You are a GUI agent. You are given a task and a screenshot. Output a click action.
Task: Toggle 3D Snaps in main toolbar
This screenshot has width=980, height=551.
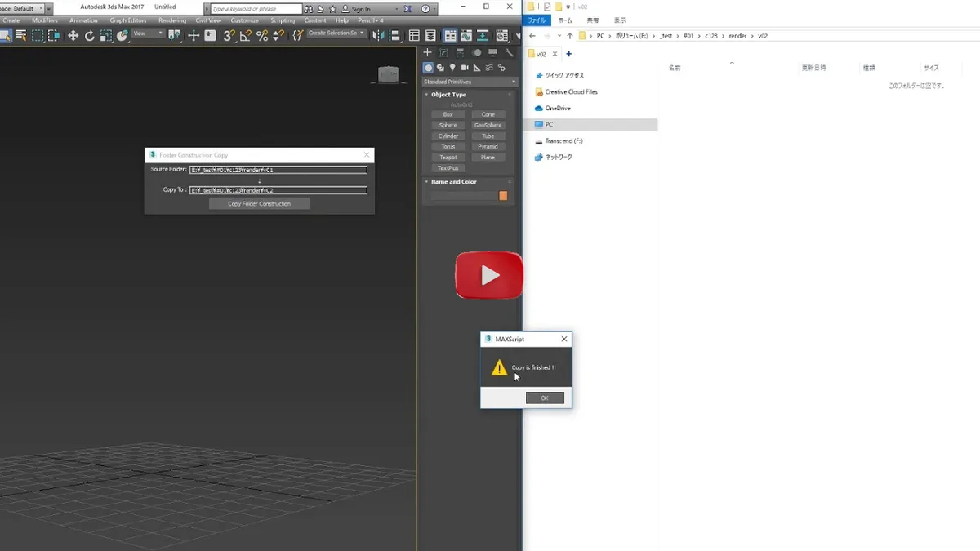229,35
